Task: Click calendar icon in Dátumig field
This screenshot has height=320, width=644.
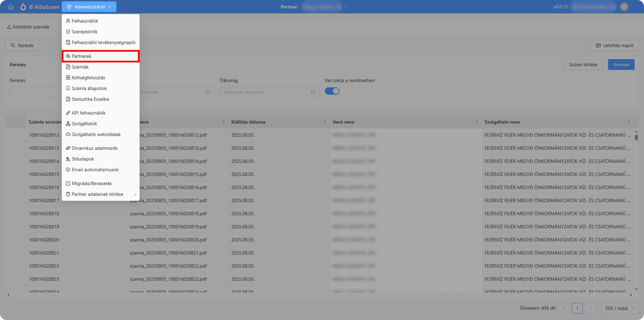Action: pyautogui.click(x=313, y=92)
